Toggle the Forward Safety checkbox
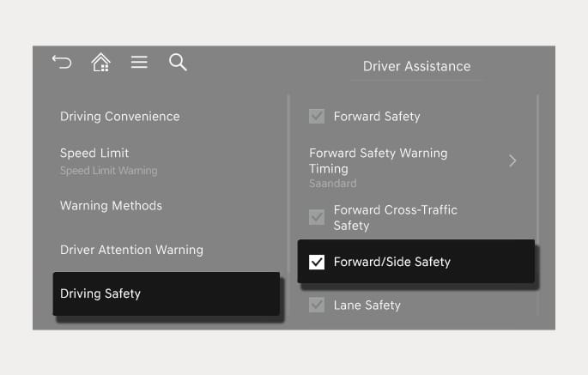The height and width of the screenshot is (375, 588). pos(317,116)
